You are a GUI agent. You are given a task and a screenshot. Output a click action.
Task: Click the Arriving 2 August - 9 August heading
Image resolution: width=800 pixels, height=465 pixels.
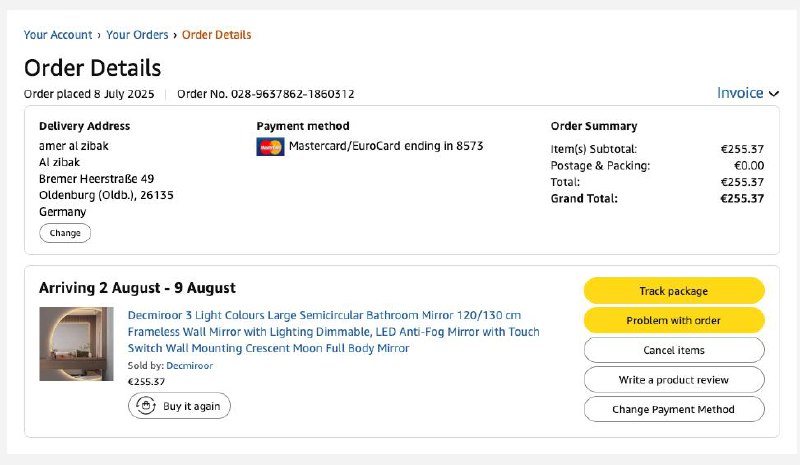[137, 288]
